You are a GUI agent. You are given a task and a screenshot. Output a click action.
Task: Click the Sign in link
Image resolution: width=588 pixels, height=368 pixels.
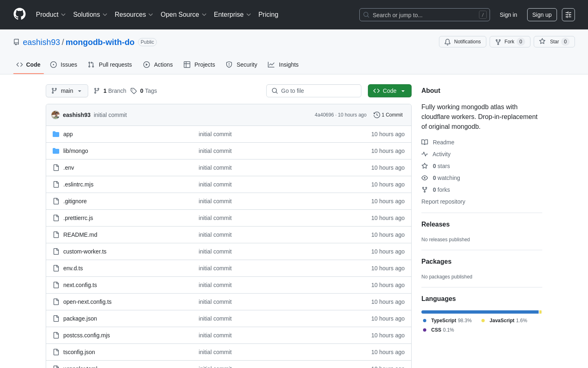pyautogui.click(x=508, y=15)
